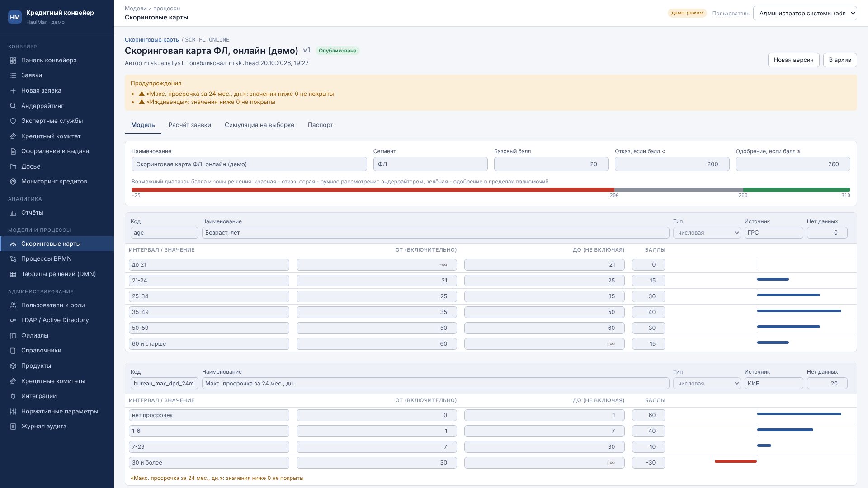Image resolution: width=868 pixels, height=488 pixels.
Task: Click the Баллы field of the 35-49 row
Action: tap(648, 312)
